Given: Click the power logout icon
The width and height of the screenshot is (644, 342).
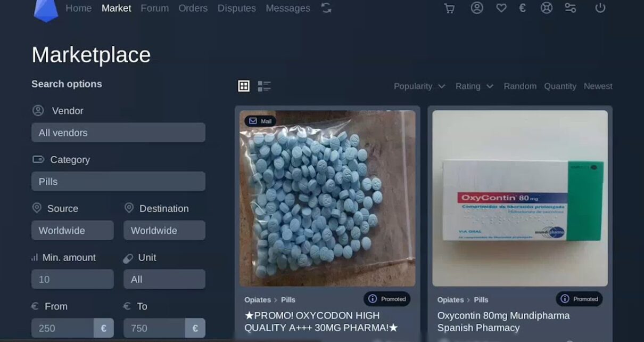Looking at the screenshot, I should pyautogui.click(x=600, y=8).
